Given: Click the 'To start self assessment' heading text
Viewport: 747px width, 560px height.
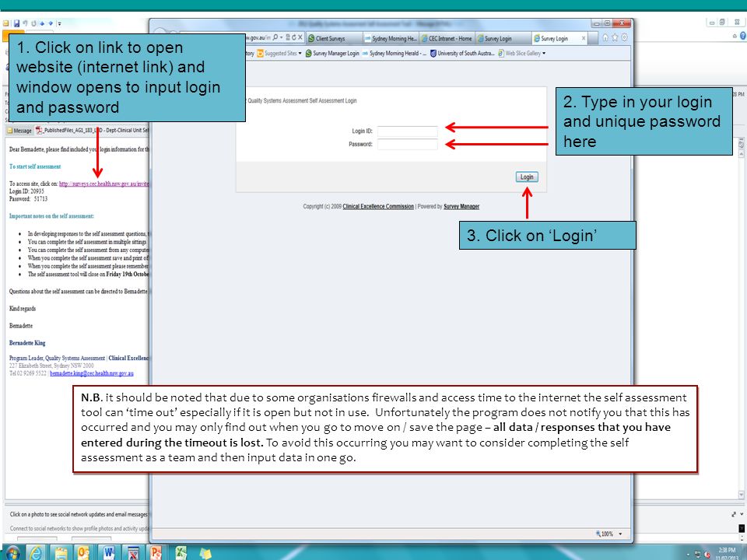Looking at the screenshot, I should (35, 166).
